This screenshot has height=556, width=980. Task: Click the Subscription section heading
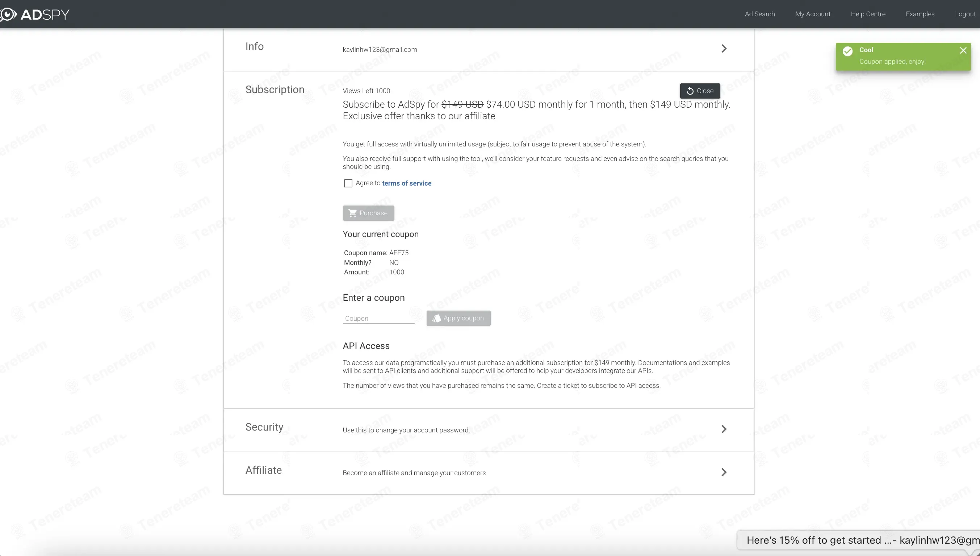click(275, 90)
